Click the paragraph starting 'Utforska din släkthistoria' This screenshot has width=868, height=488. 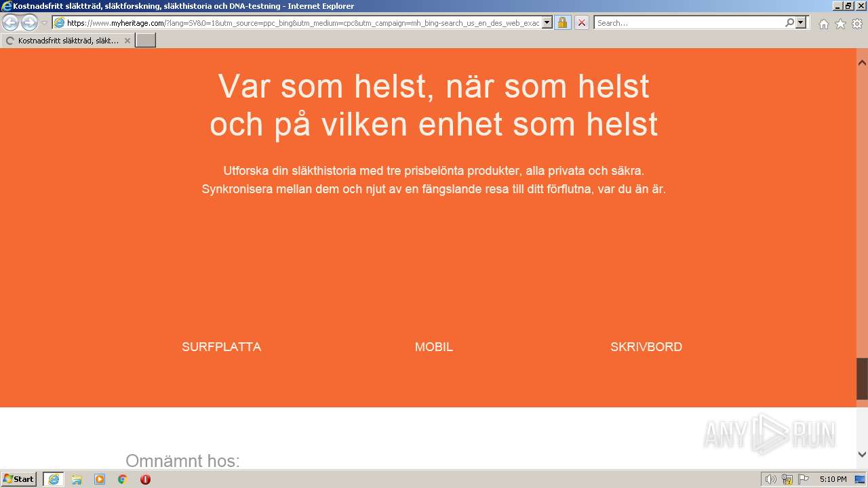(x=434, y=180)
